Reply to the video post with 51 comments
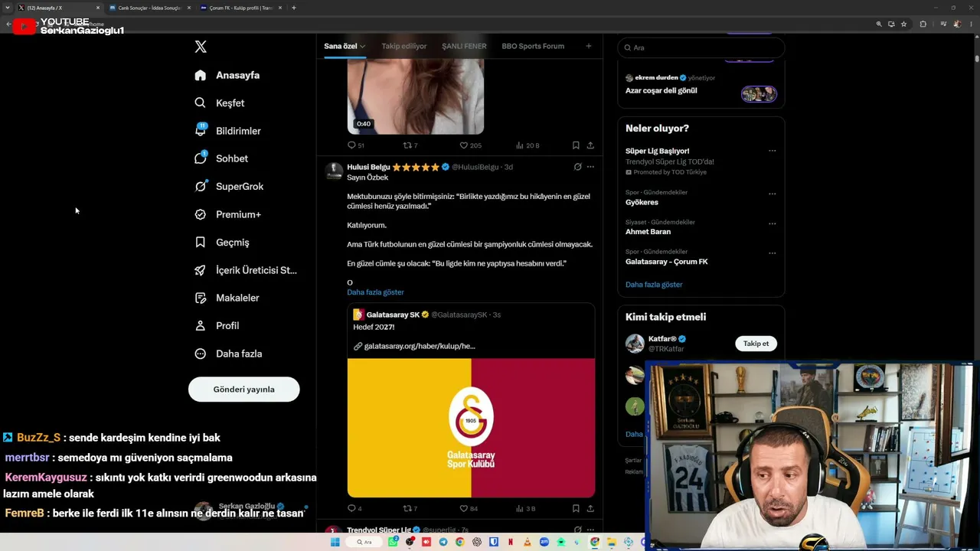The width and height of the screenshot is (980, 551). tap(356, 145)
